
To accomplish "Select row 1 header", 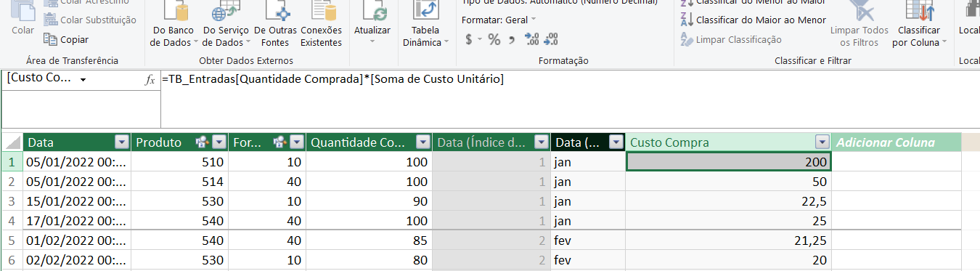I will point(12,162).
